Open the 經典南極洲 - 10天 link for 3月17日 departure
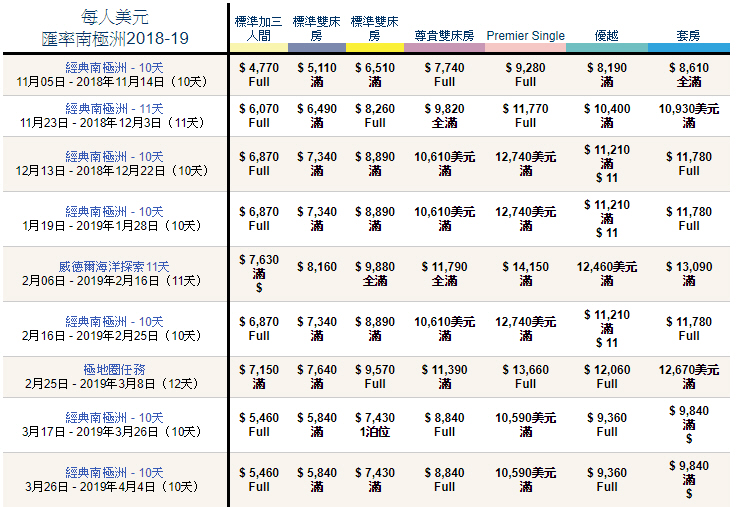 tap(115, 418)
